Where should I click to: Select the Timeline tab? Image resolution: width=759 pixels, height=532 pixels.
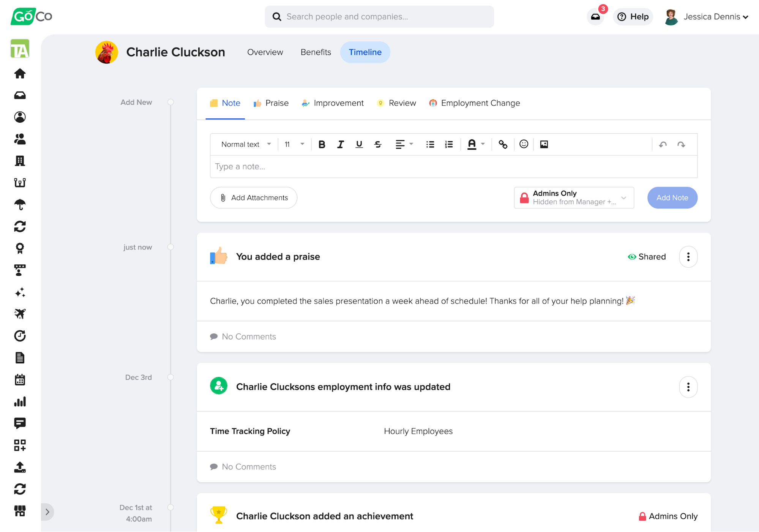[365, 52]
